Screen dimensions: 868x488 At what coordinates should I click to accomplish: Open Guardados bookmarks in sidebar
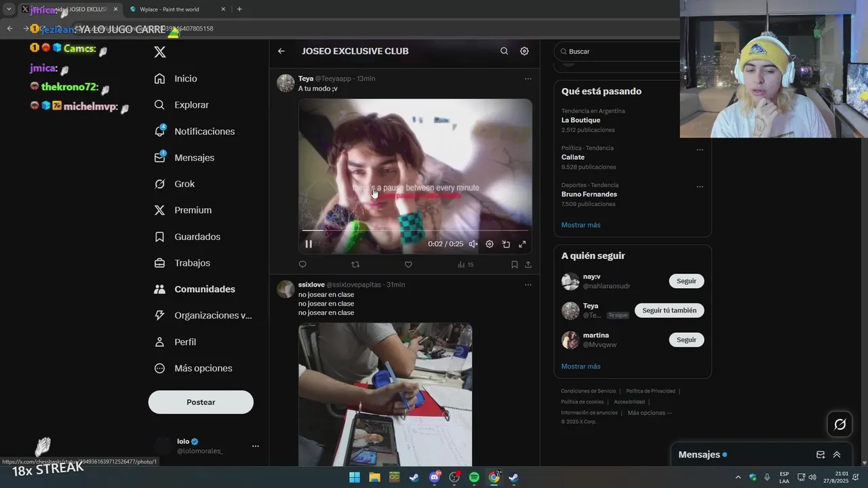[x=186, y=237]
